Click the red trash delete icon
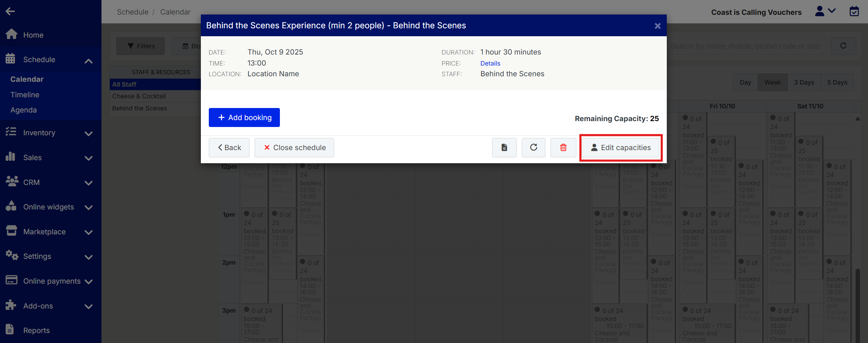 (563, 148)
